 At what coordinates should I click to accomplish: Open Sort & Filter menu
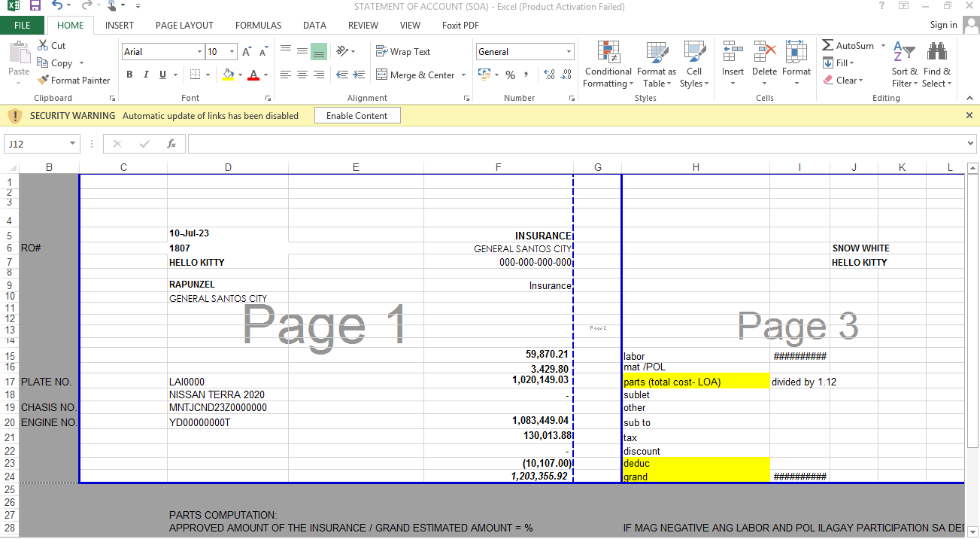904,65
